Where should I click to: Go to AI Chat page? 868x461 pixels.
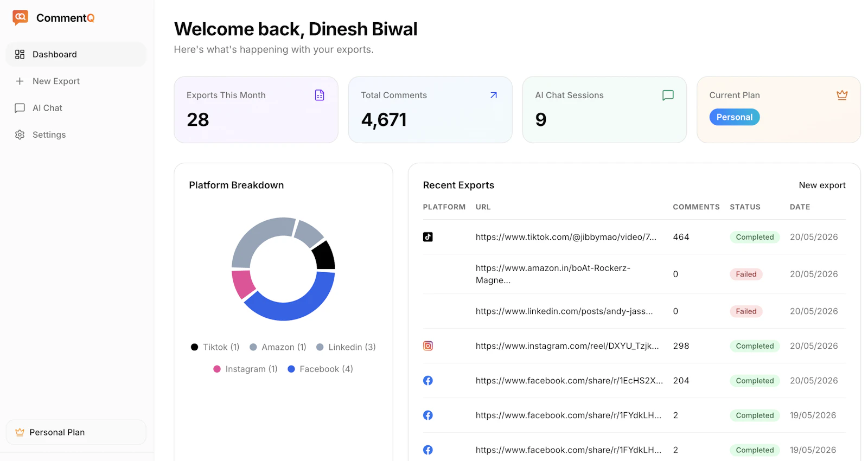pos(76,108)
